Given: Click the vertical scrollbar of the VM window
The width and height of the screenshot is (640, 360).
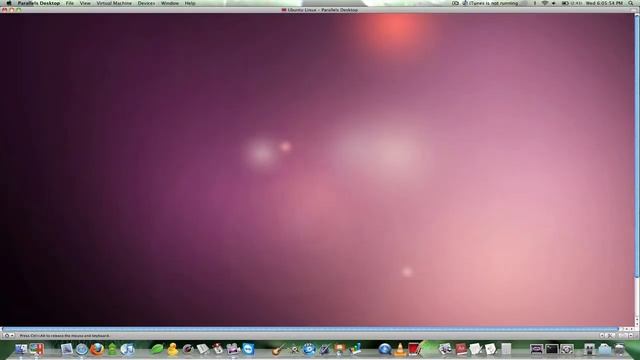Looking at the screenshot, I should click(637, 147).
